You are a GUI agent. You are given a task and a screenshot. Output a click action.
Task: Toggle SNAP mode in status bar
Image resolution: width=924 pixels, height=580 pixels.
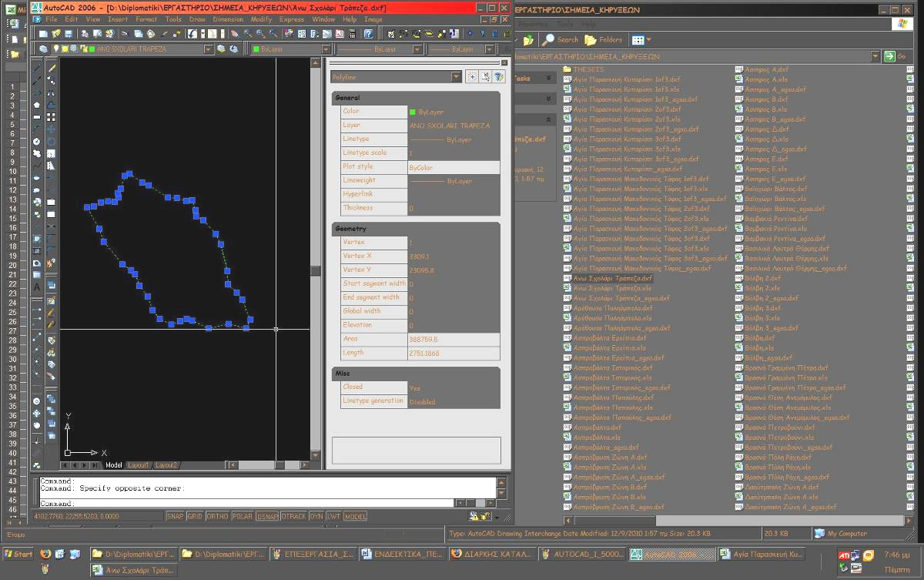click(175, 517)
